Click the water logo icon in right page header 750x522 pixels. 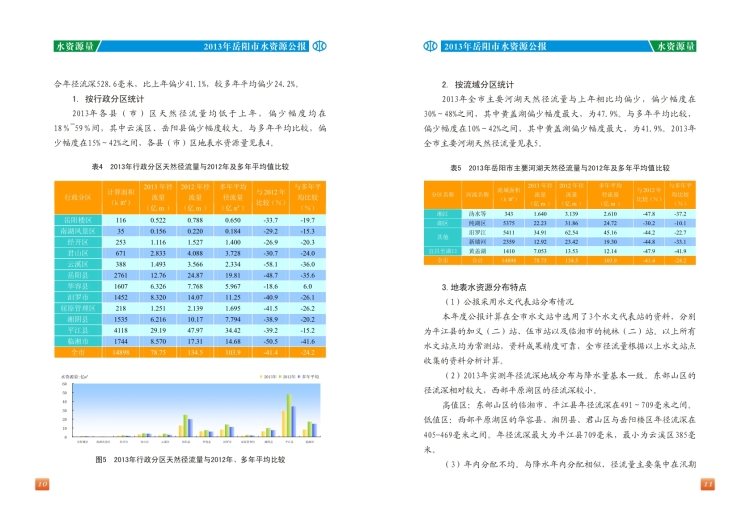coord(430,46)
